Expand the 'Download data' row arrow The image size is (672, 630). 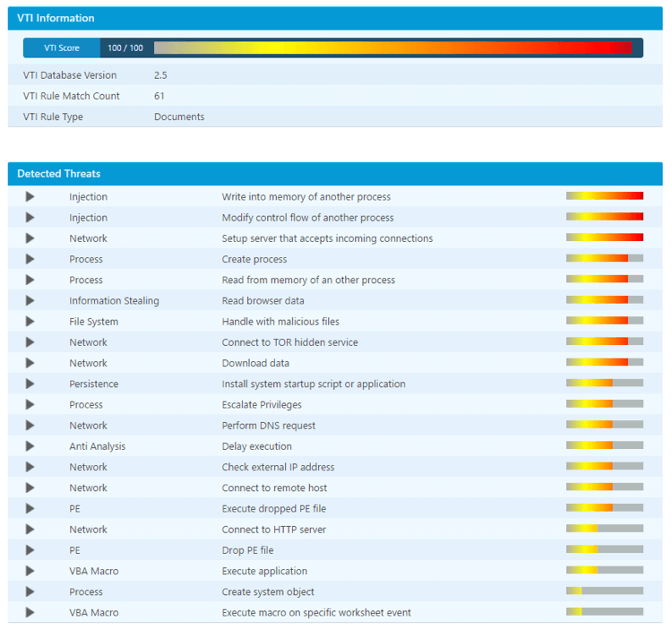[x=30, y=363]
